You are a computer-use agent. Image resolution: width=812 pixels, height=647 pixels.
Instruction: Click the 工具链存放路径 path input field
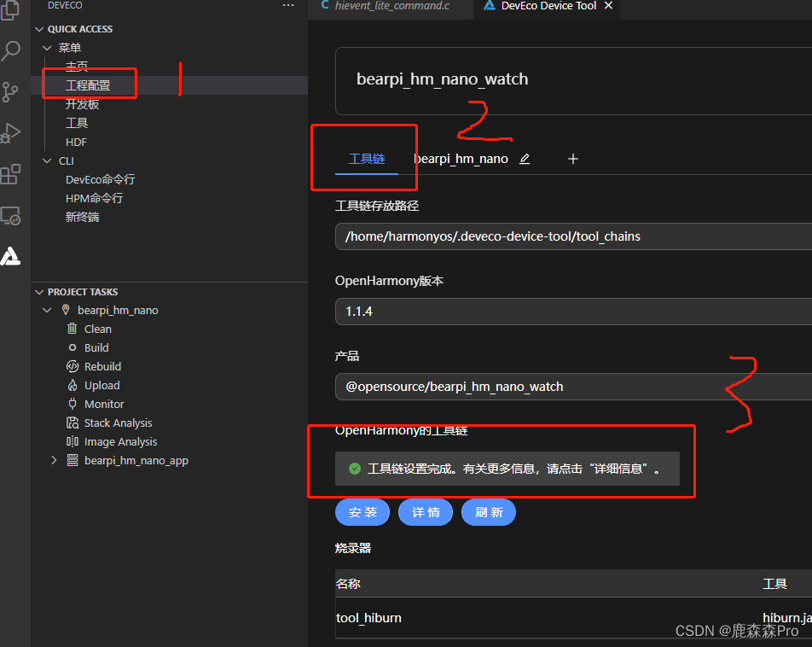pyautogui.click(x=573, y=236)
